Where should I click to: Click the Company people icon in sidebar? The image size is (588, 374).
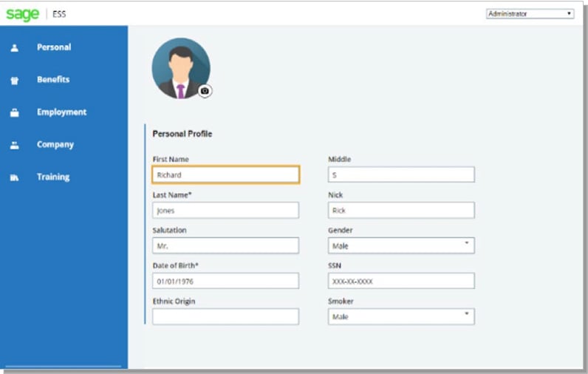pos(15,145)
